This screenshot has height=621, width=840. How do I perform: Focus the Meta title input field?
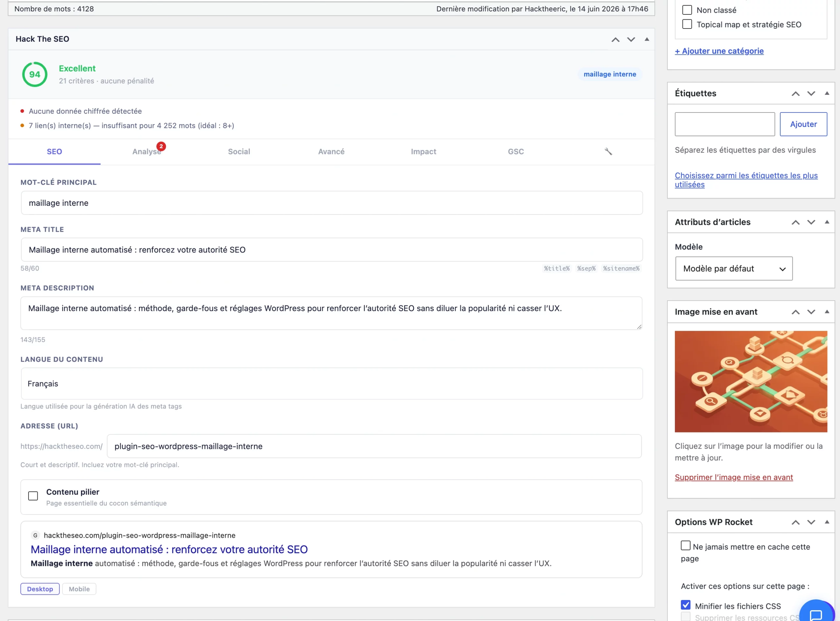click(x=332, y=250)
